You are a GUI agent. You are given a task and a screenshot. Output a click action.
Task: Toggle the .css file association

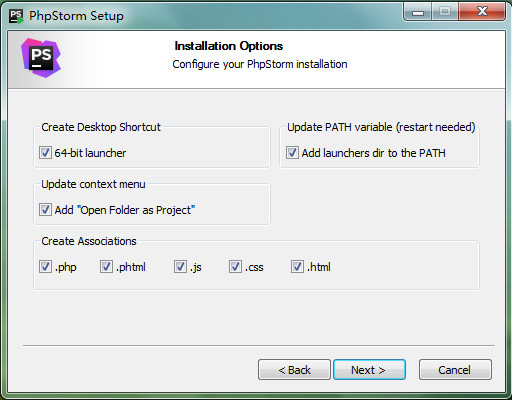(235, 267)
